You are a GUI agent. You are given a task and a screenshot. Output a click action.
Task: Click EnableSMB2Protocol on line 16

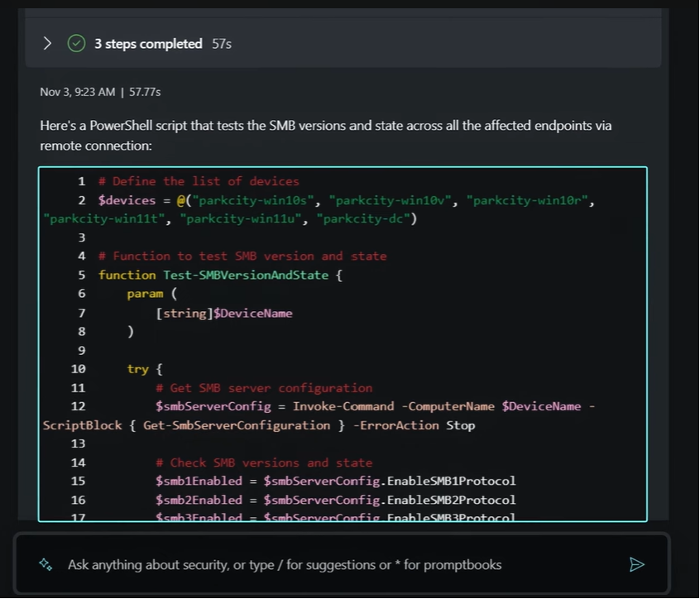[453, 500]
